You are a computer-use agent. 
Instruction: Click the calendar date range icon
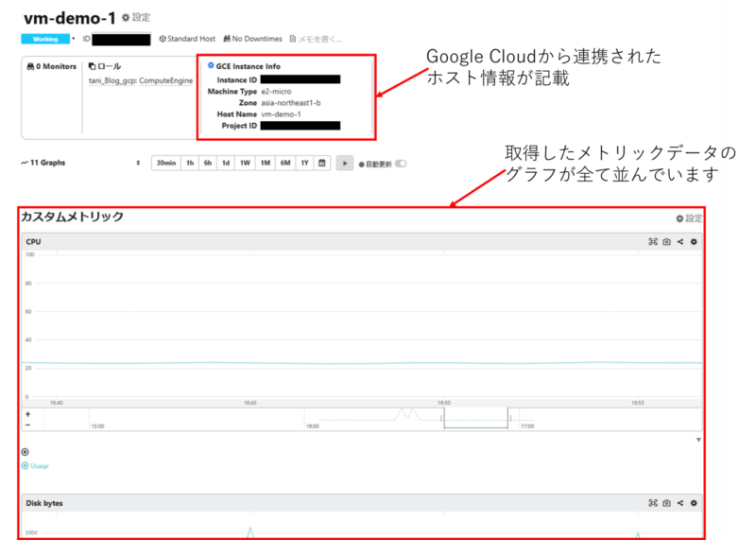[x=322, y=163]
